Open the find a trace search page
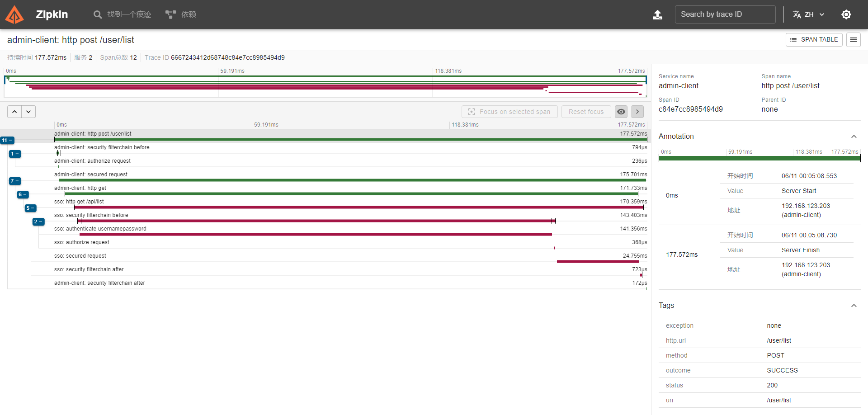 point(122,14)
